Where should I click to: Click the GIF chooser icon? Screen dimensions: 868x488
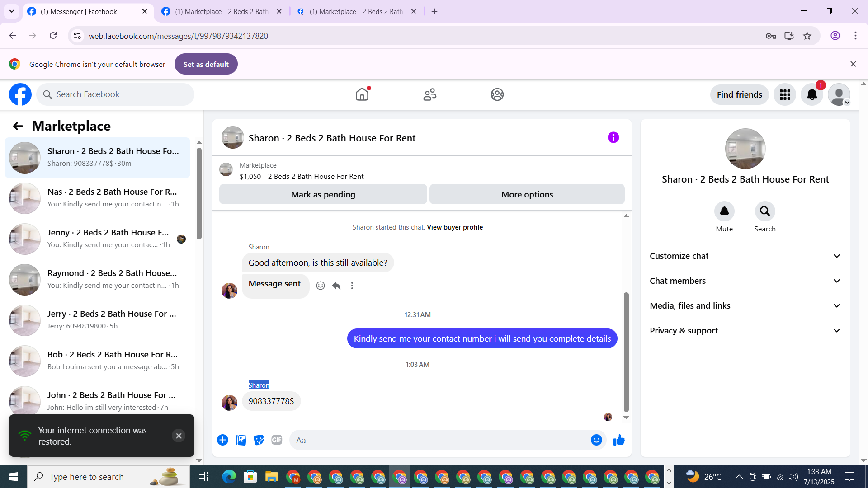click(x=277, y=440)
